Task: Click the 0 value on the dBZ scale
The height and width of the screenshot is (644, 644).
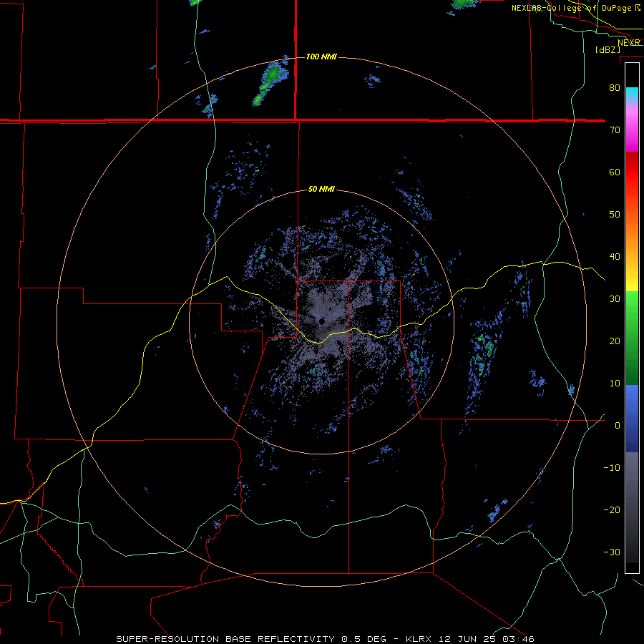Action: tap(618, 426)
